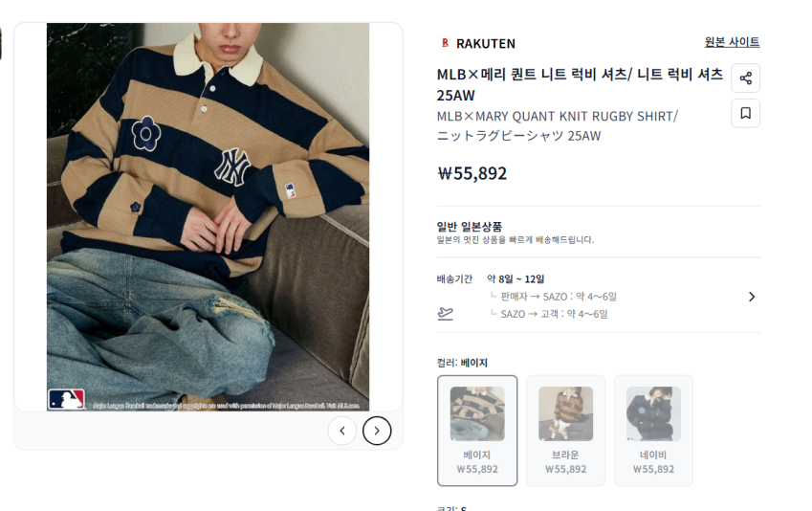Viewport: 812px width, 511px height.
Task: Click the 배송기간 약 8일 ~ 12일 row
Action: [x=598, y=297]
